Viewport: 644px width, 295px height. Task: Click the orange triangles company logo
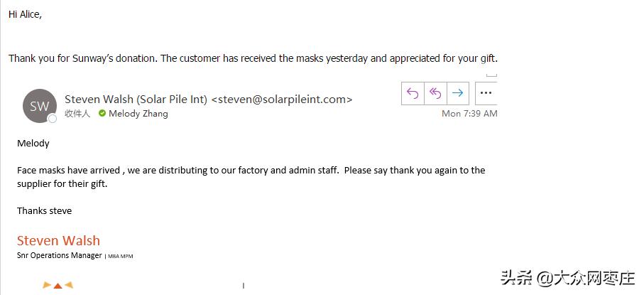(x=58, y=286)
